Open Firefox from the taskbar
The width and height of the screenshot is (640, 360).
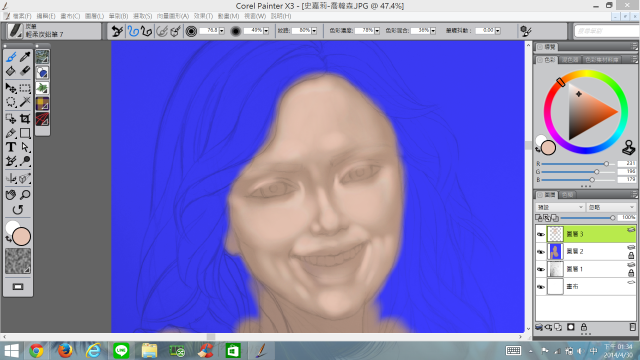[65, 351]
